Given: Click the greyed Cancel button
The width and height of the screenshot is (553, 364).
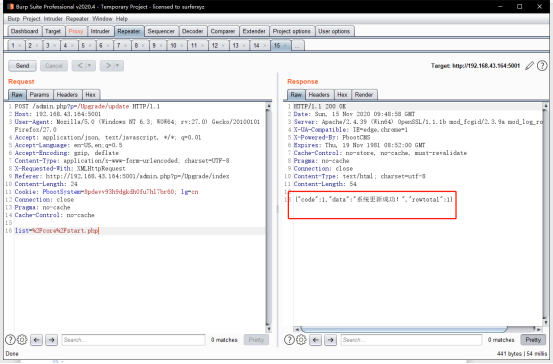Looking at the screenshot, I should [x=54, y=66].
